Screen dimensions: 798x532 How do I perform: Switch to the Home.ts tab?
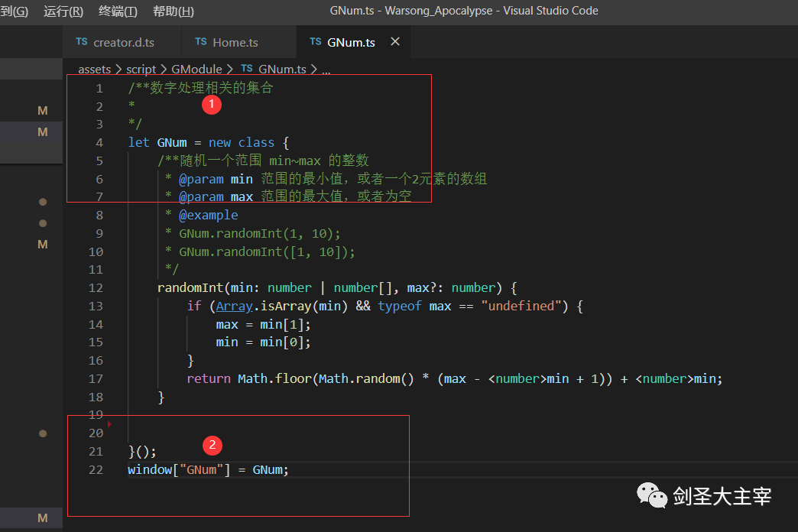(238, 42)
